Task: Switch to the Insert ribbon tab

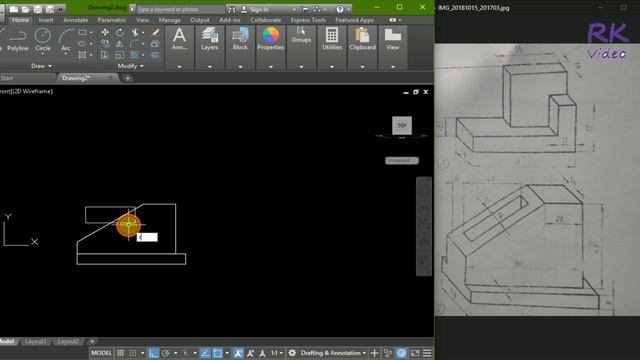Action: click(46, 20)
